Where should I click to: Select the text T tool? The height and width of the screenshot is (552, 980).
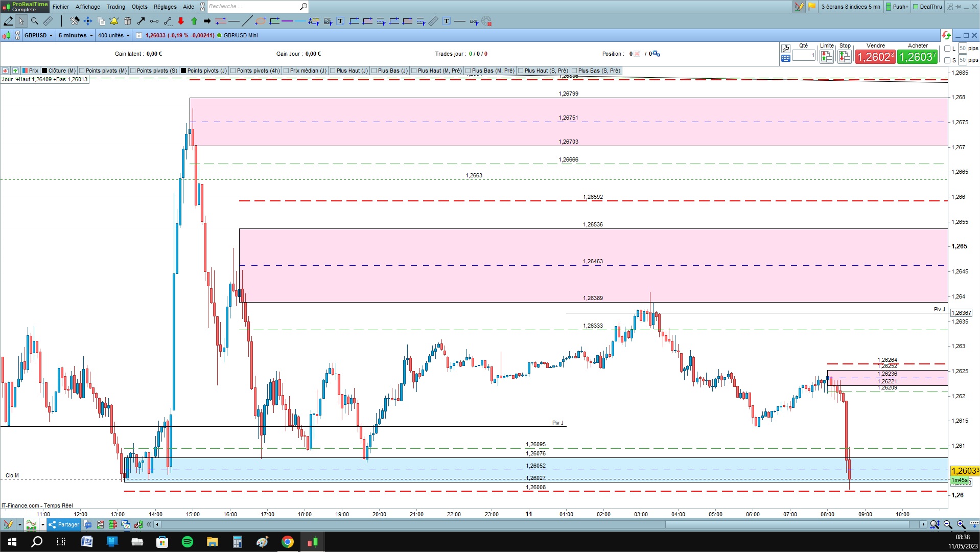(340, 21)
